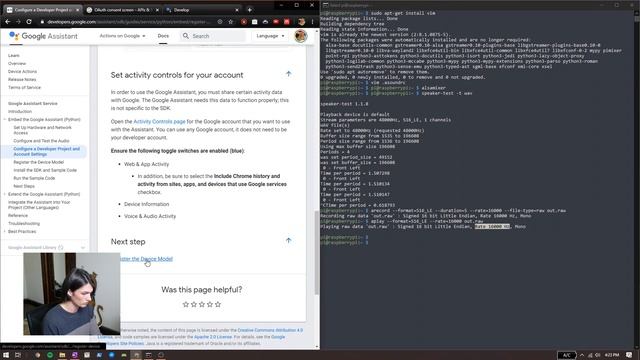Close the Develop browser tab

[237, 10]
